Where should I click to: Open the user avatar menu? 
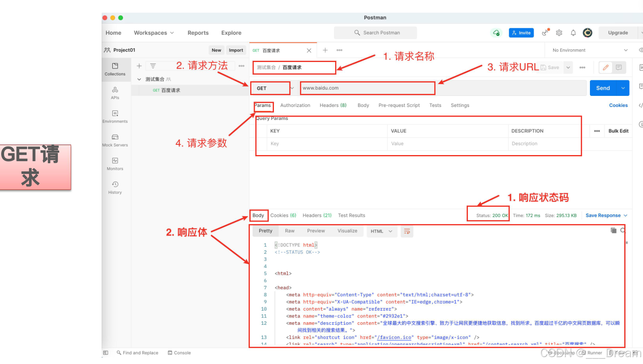[587, 33]
